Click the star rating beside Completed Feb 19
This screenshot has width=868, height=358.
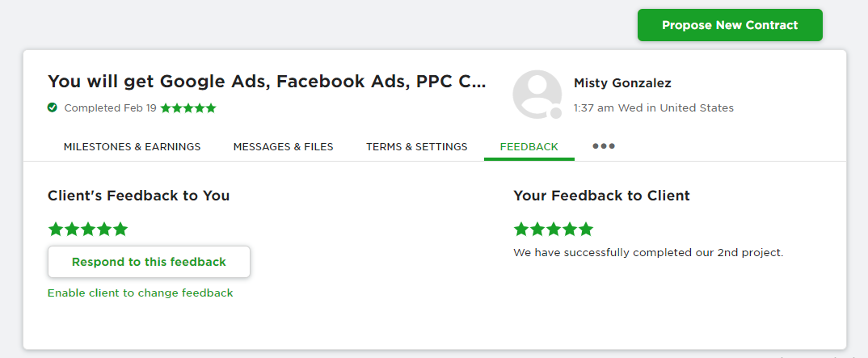[x=188, y=107]
